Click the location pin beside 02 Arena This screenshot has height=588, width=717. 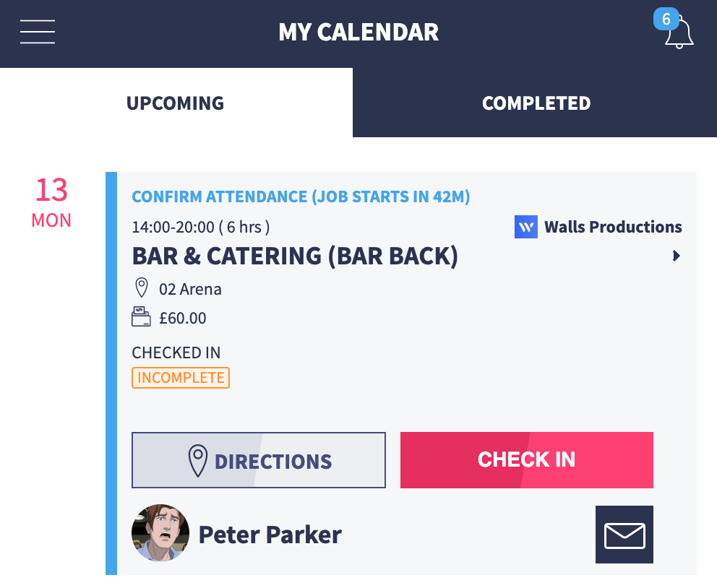pos(142,289)
